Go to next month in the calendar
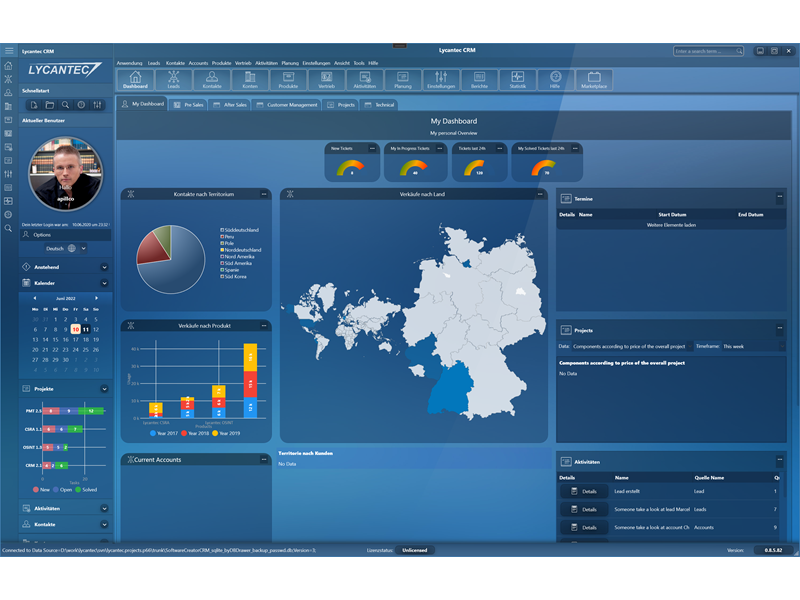 [96, 298]
